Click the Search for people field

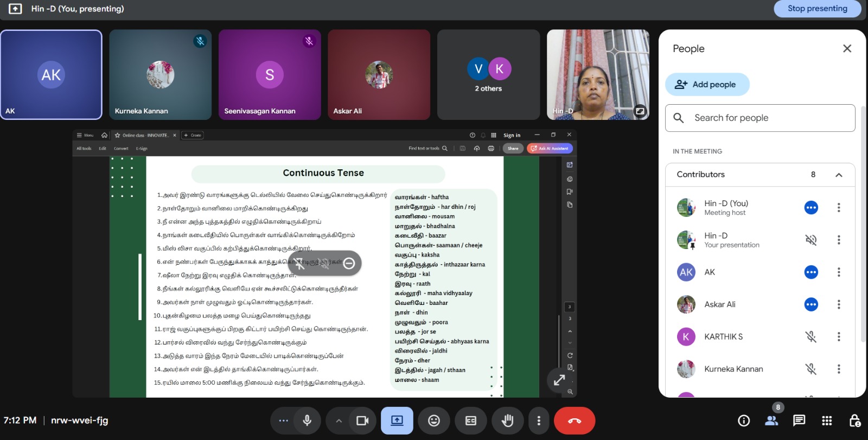(759, 118)
